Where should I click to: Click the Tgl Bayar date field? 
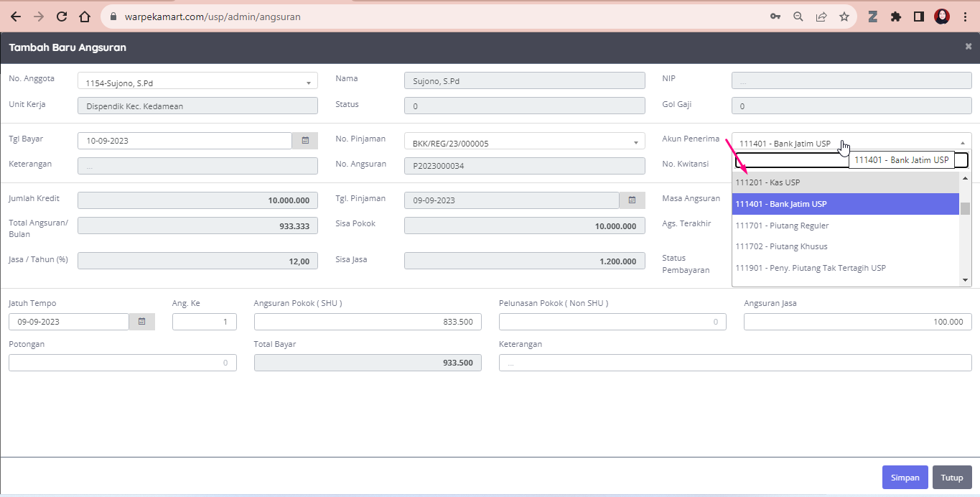pos(185,141)
